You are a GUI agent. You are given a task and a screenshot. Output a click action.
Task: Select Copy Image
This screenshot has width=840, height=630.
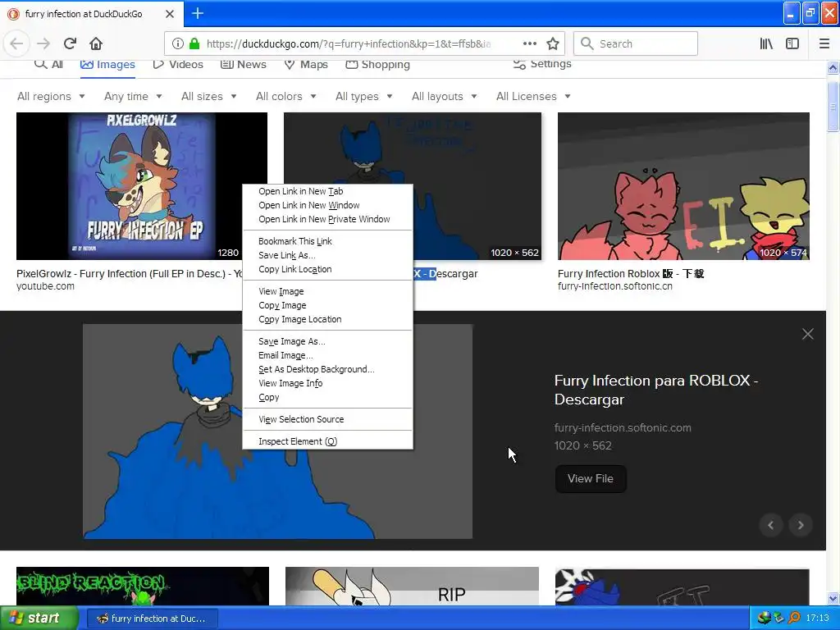pos(327,305)
